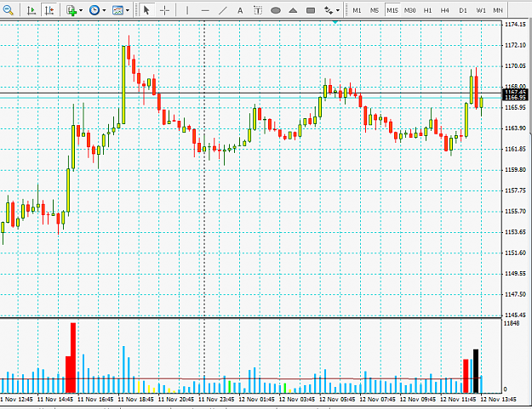Click the '12 Nov 01:45' time label
Image resolution: width=532 pixels, height=409 pixels.
[x=257, y=399]
